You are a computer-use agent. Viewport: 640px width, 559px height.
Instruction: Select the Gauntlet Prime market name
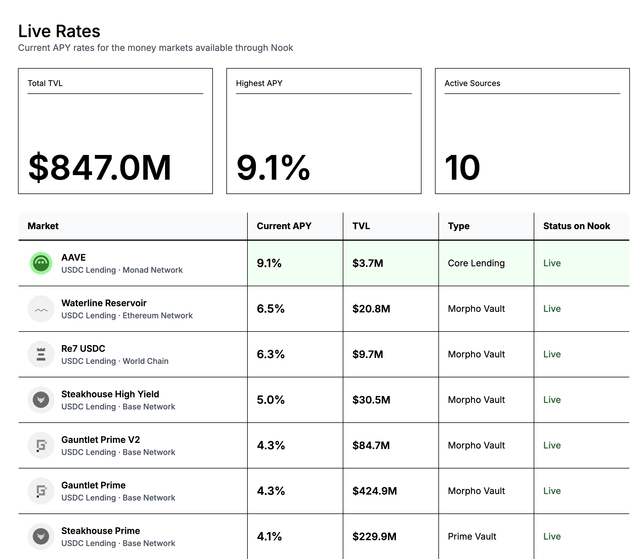pos(93,485)
